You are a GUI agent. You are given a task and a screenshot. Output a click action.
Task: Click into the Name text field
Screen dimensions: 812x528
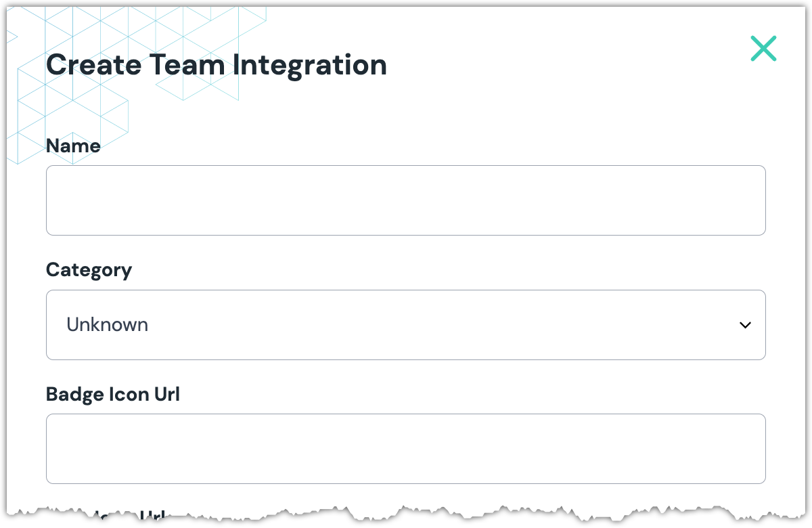click(x=405, y=200)
